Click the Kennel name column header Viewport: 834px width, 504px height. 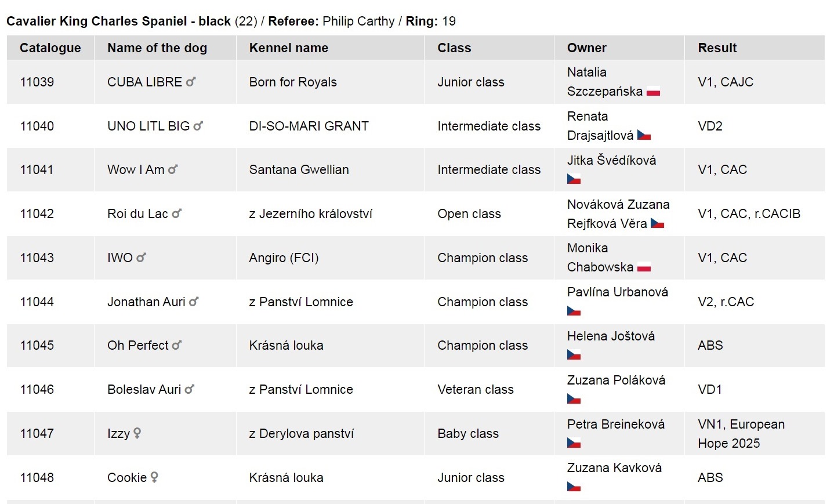(288, 48)
